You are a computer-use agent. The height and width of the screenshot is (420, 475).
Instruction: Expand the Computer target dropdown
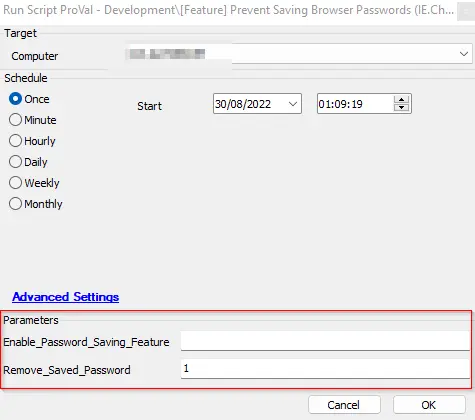tap(464, 54)
